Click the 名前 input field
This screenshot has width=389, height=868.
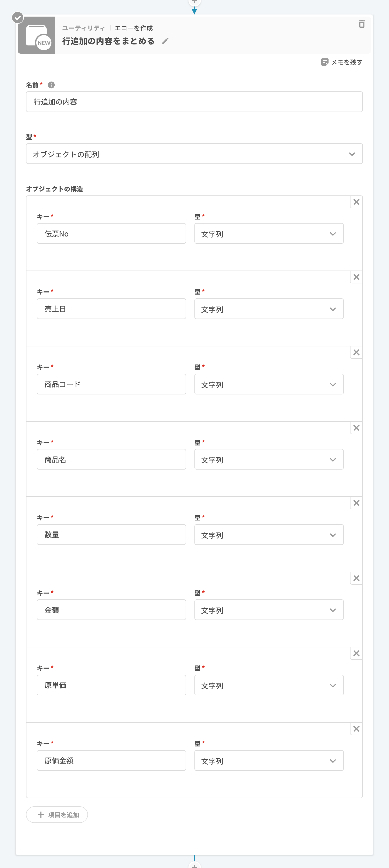[x=194, y=102]
